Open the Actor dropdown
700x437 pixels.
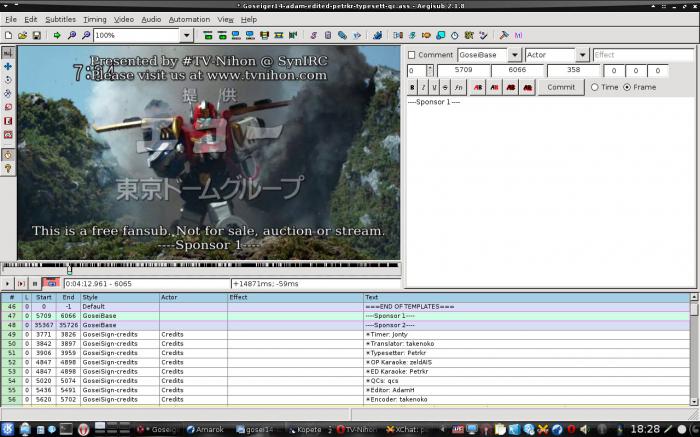click(582, 55)
